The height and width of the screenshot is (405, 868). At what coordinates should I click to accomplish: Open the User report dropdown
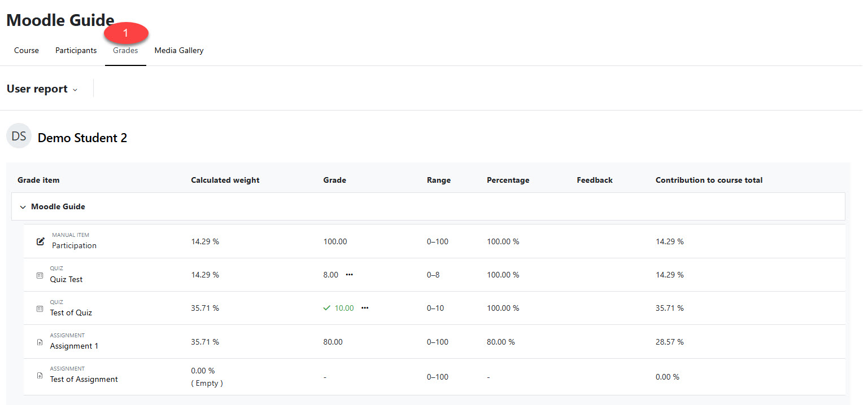click(x=42, y=89)
